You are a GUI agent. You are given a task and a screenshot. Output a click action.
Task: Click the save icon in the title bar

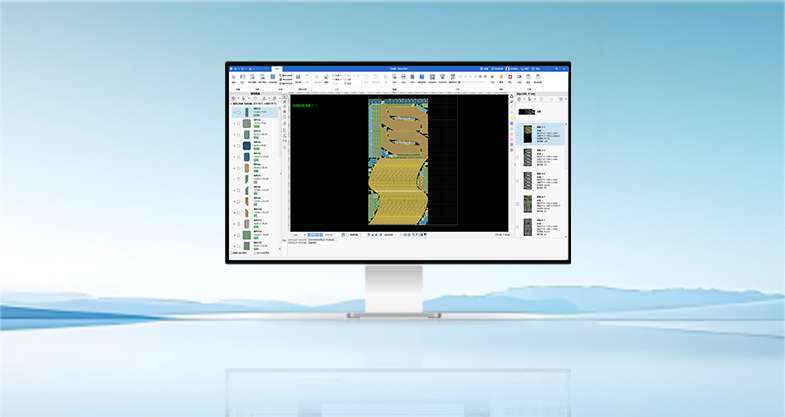pyautogui.click(x=238, y=68)
